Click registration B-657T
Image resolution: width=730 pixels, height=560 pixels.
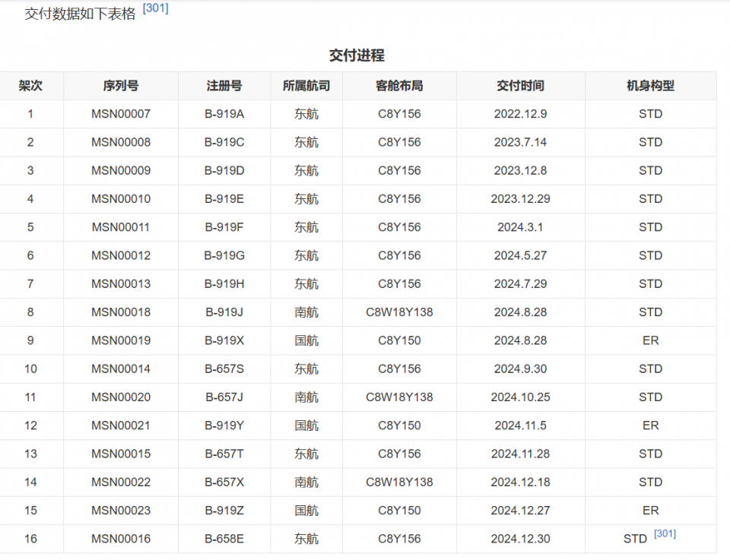point(224,454)
